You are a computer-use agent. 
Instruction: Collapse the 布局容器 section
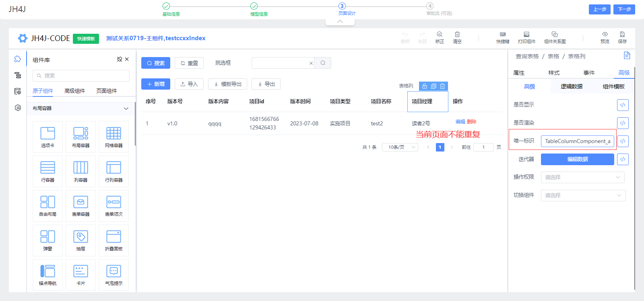pos(126,109)
